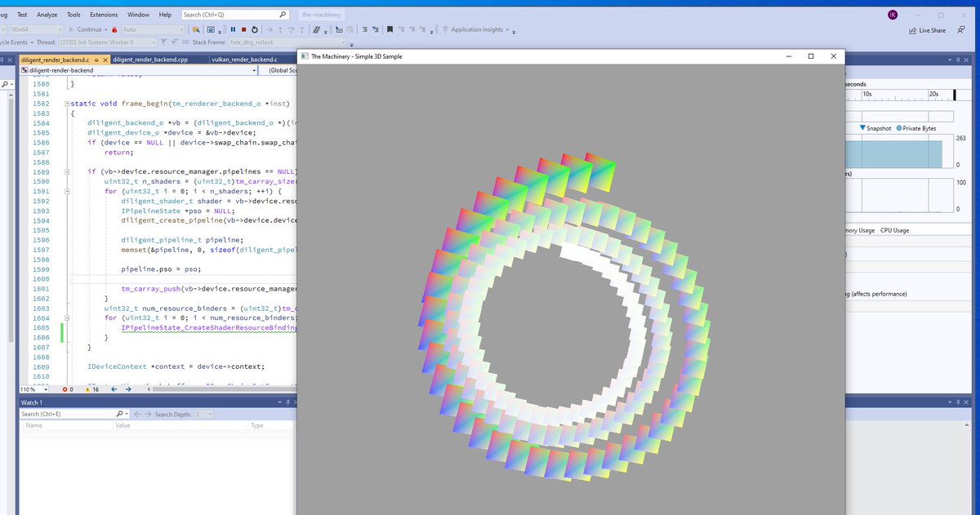Click the search magnifier in top search box
This screenshot has height=515, width=980.
[283, 15]
